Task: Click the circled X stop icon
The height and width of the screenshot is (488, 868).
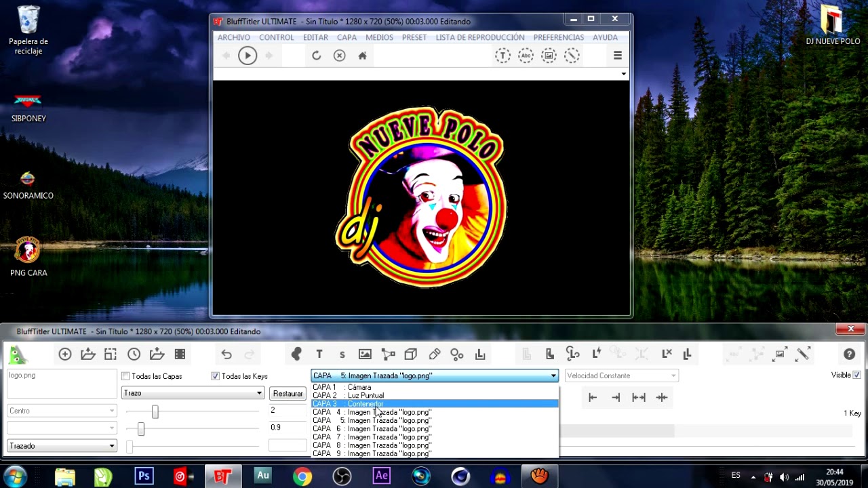Action: tap(340, 56)
